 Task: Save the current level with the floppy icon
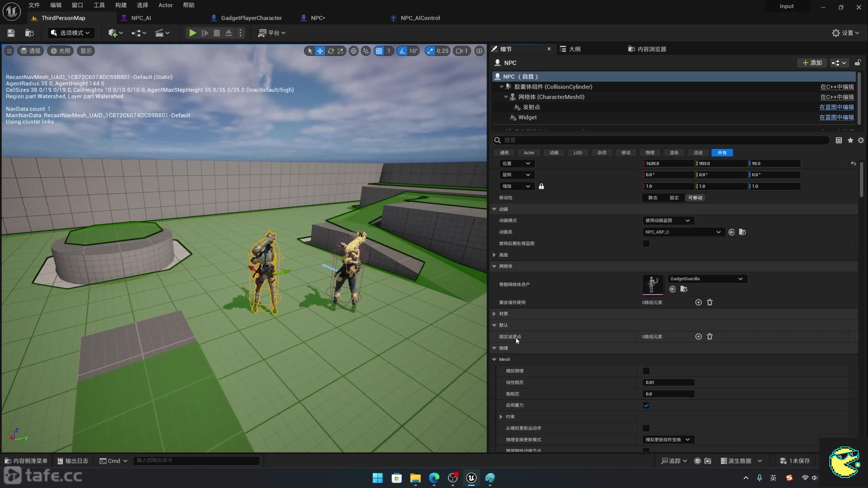click(11, 33)
